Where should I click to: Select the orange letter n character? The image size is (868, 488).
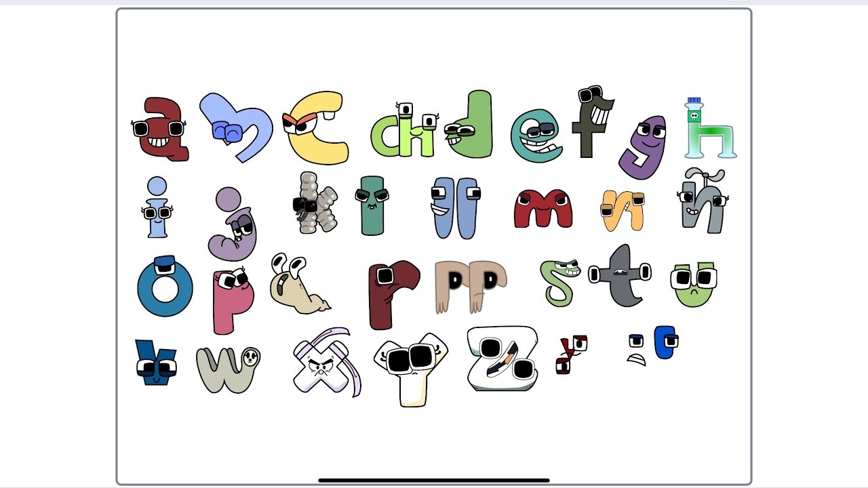pyautogui.click(x=623, y=210)
